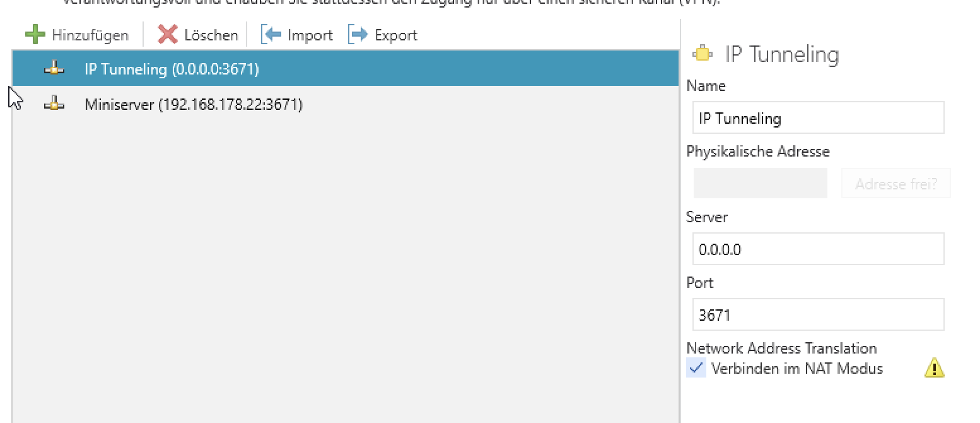Click the IP Tunneling connection icon in list
This screenshot has width=980, height=423.
[x=54, y=69]
